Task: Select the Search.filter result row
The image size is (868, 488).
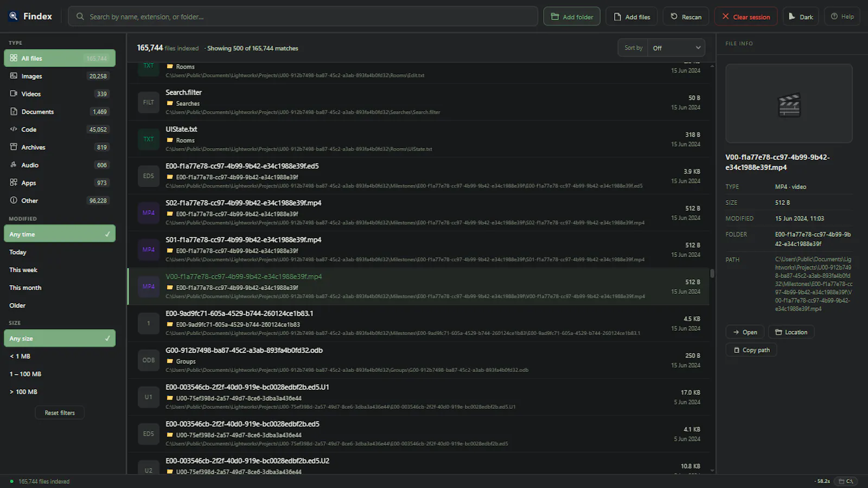Action: (x=418, y=102)
